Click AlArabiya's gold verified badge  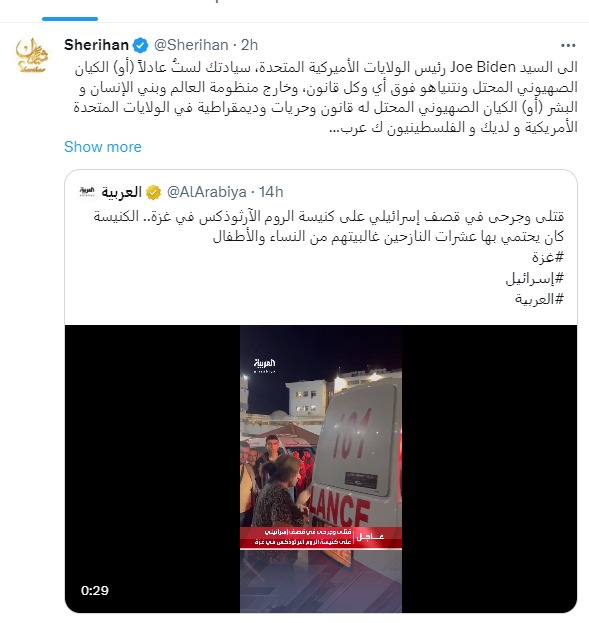point(153,193)
